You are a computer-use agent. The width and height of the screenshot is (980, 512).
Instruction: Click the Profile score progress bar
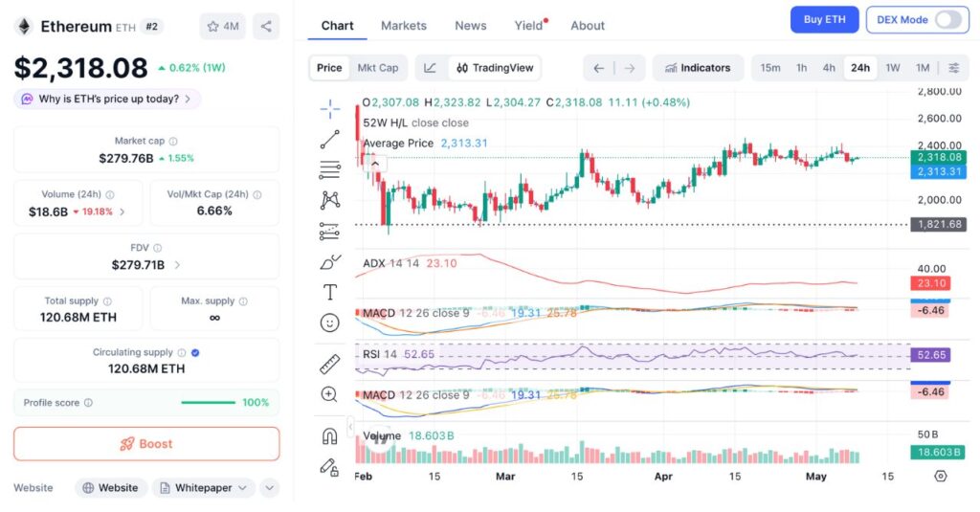pyautogui.click(x=208, y=403)
